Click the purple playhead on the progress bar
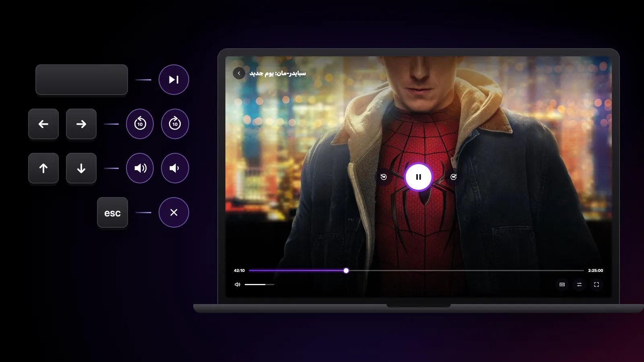The image size is (644, 362). point(346,271)
